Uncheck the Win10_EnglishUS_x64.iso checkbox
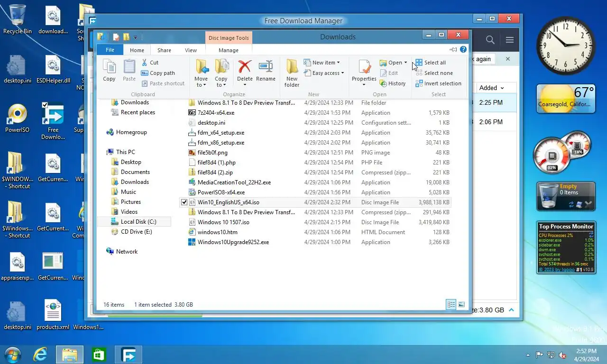Image resolution: width=607 pixels, height=364 pixels. (x=184, y=202)
